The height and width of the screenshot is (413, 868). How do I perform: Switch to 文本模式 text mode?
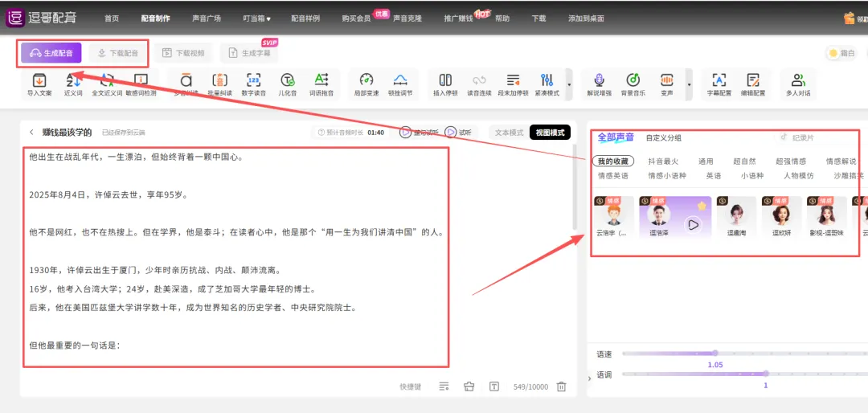click(x=508, y=132)
